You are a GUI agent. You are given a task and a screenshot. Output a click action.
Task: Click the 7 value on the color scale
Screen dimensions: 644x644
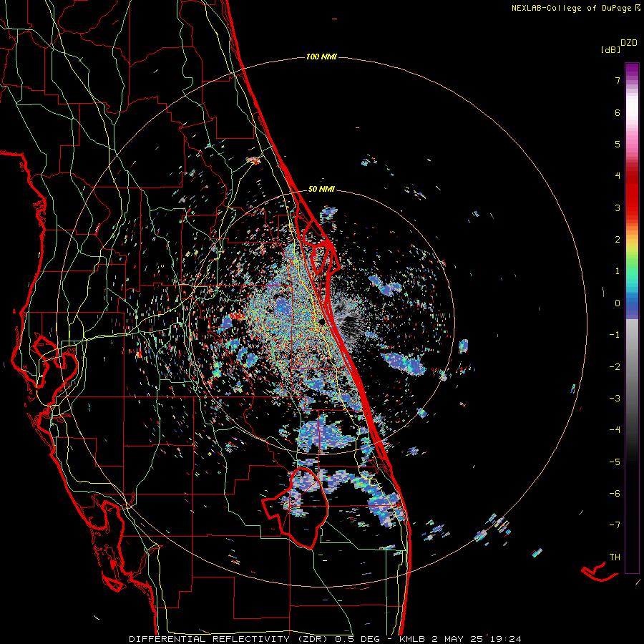(x=618, y=80)
